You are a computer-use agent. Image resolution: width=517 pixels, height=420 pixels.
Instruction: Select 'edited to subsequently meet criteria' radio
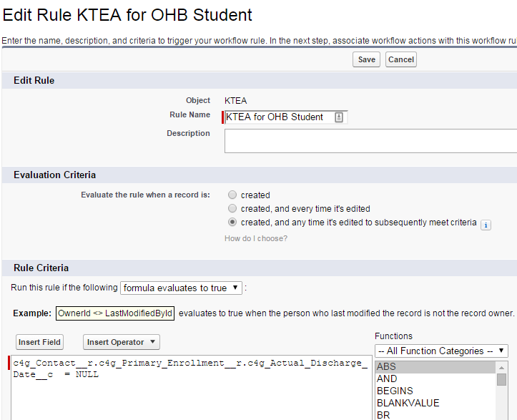pos(232,223)
